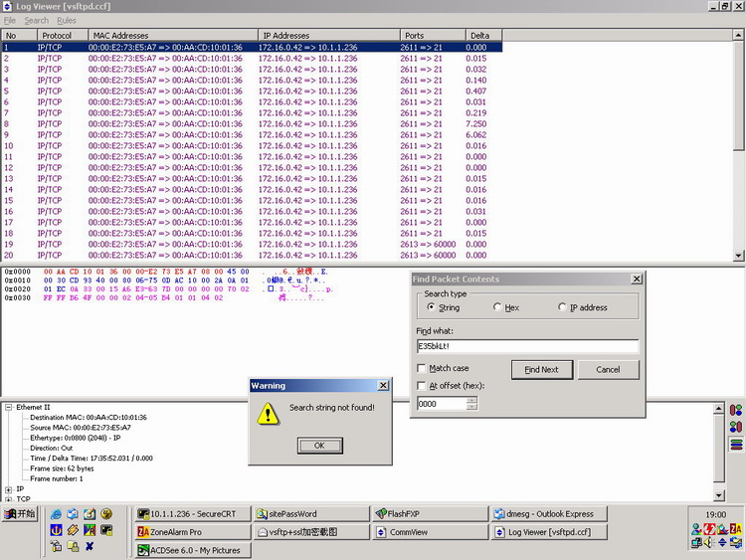Open the Start (开始) button
This screenshot has width=746, height=560.
tap(20, 514)
